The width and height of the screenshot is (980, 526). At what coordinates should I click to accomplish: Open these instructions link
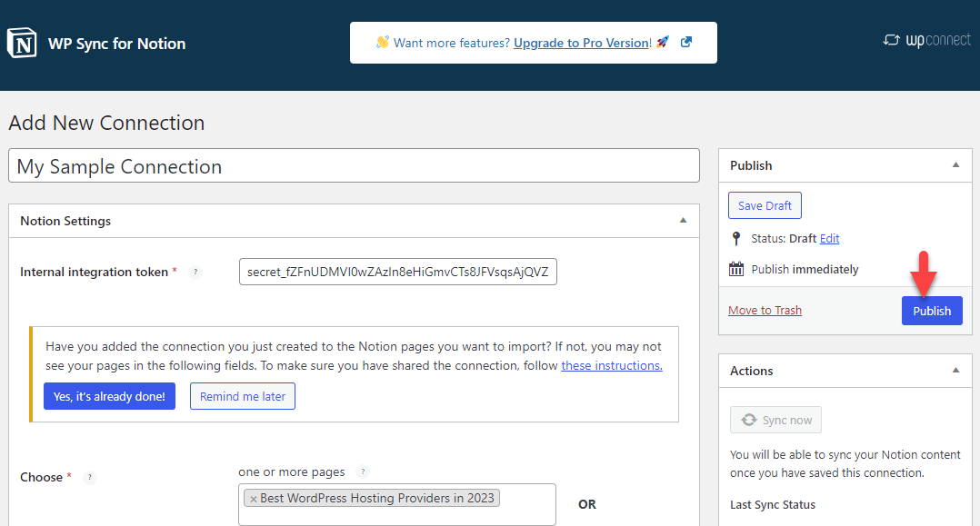pyautogui.click(x=611, y=365)
